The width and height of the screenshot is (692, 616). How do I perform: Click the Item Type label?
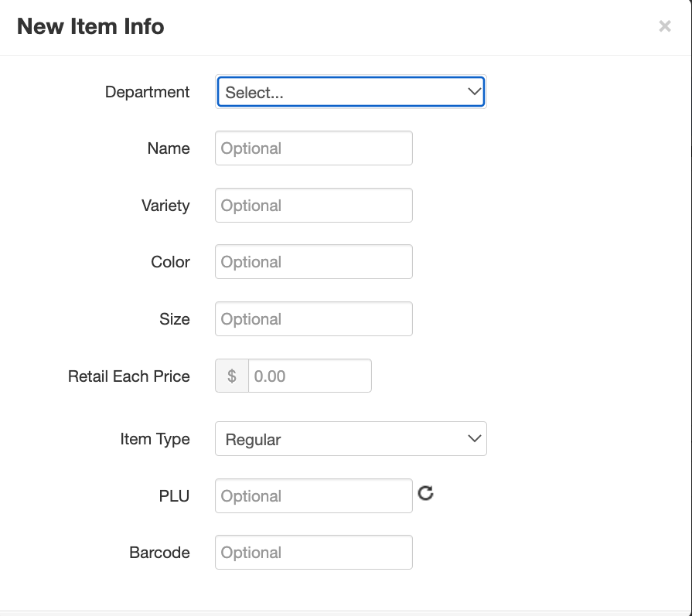pos(155,439)
